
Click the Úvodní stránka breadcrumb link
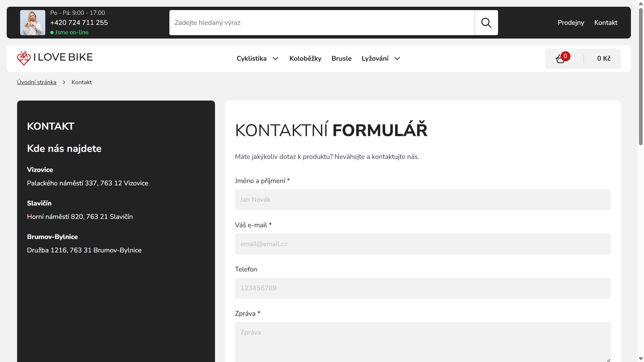pyautogui.click(x=37, y=82)
